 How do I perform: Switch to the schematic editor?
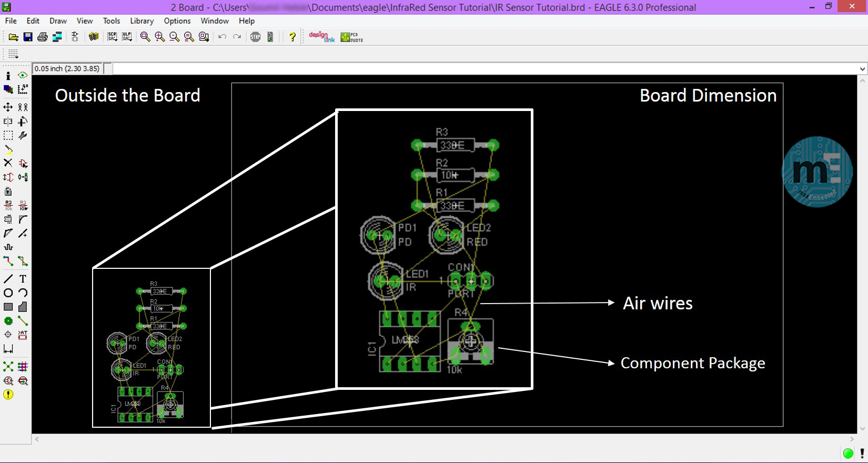tap(75, 37)
